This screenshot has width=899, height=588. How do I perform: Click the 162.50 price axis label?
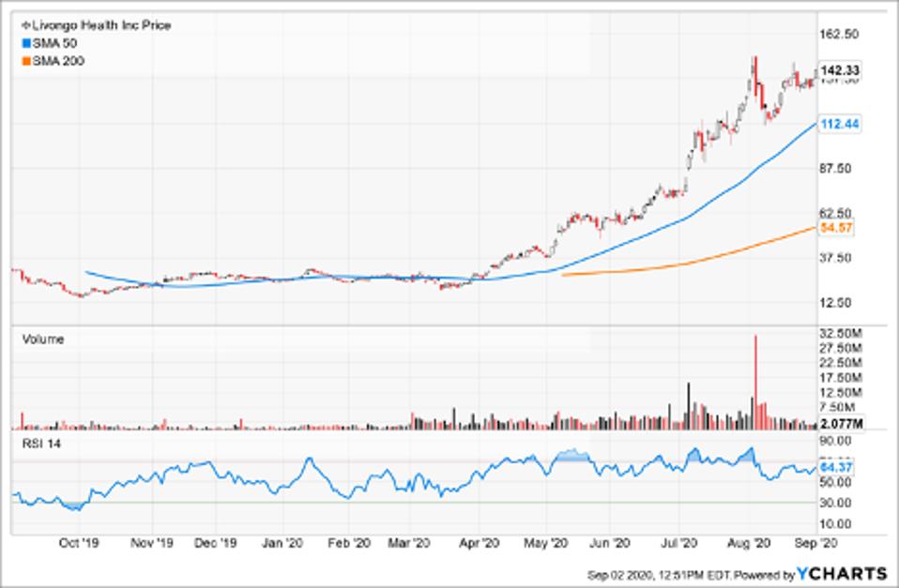coord(840,35)
